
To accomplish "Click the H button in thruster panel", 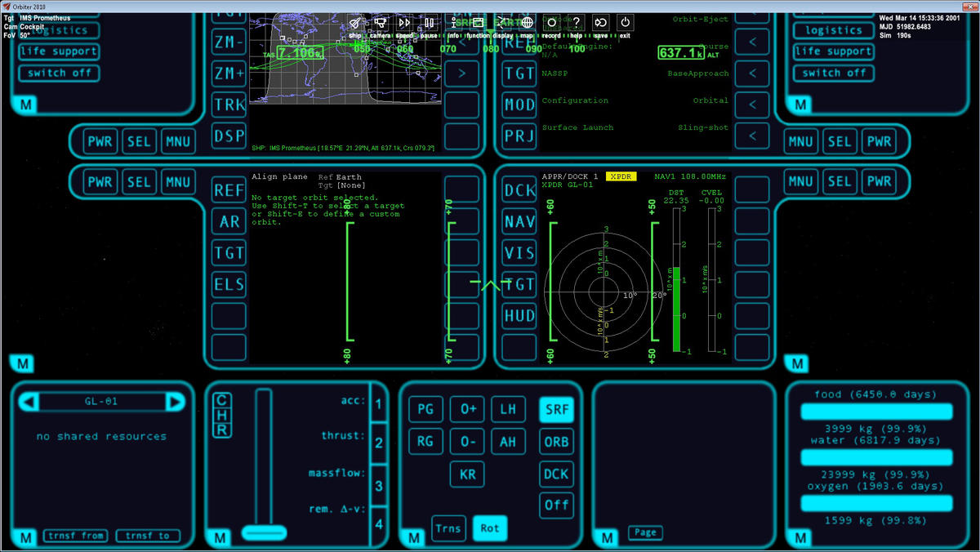I will click(x=221, y=415).
